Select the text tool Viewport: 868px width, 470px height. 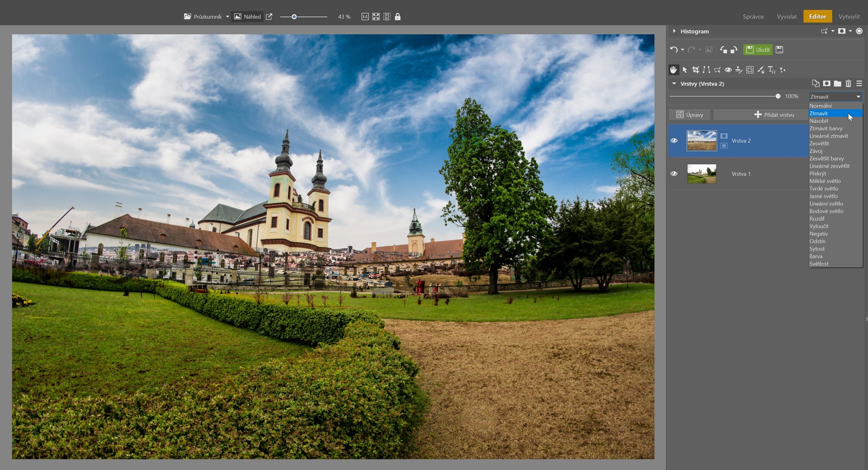click(771, 70)
